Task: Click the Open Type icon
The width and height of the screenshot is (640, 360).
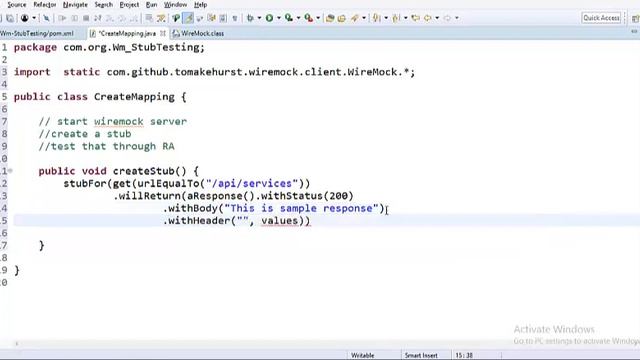Action: coord(342,18)
